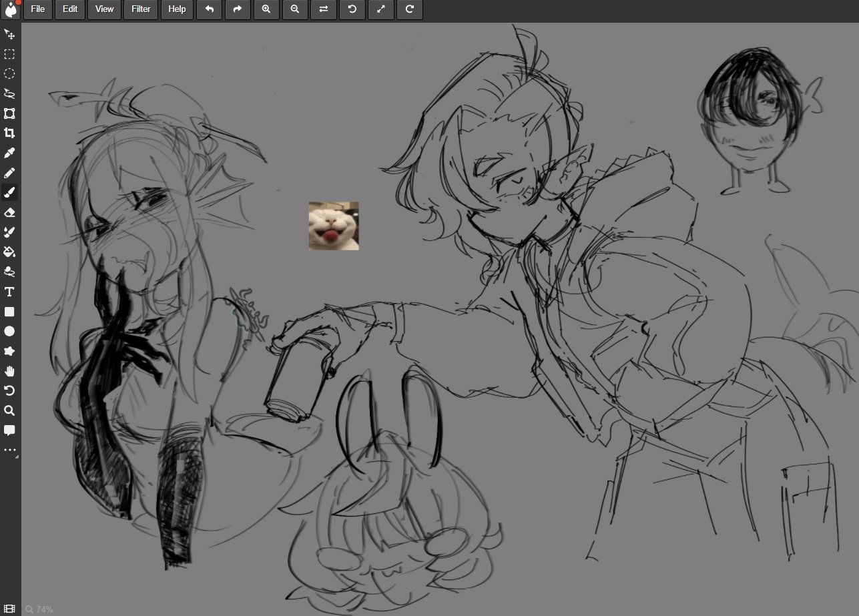This screenshot has height=616, width=859.
Task: Choose the Paint Bucket fill tool
Action: [x=10, y=252]
